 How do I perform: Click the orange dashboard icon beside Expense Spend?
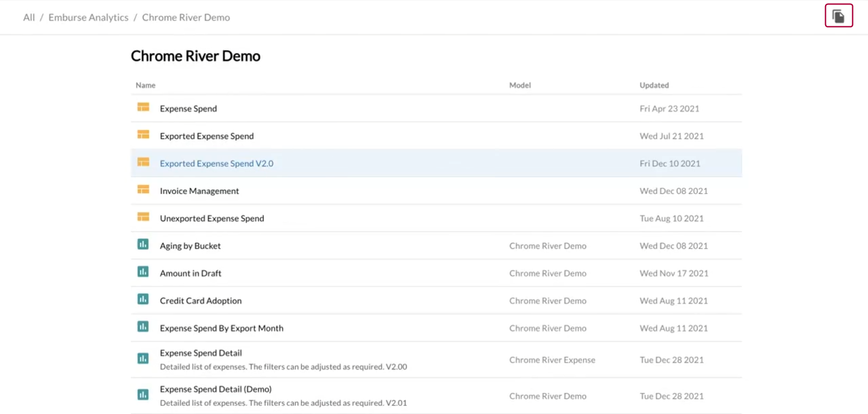point(143,107)
